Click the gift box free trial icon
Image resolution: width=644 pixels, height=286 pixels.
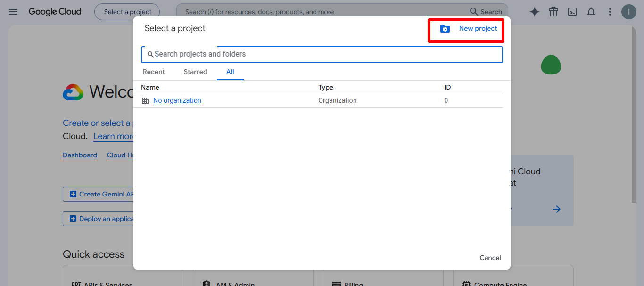pyautogui.click(x=553, y=12)
